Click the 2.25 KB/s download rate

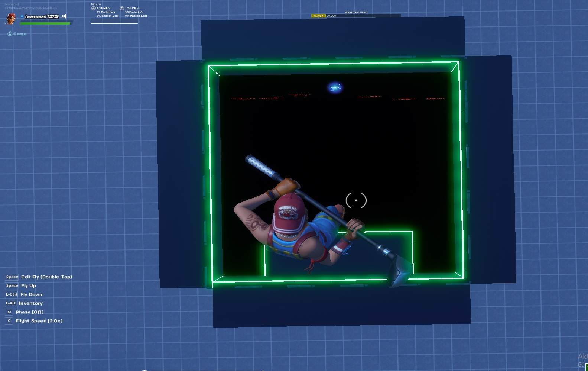tap(104, 8)
